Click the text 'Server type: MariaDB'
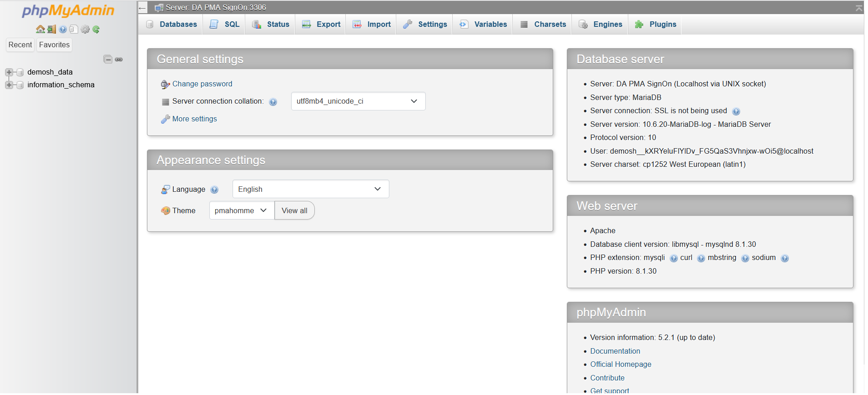This screenshot has height=395, width=868. (626, 98)
